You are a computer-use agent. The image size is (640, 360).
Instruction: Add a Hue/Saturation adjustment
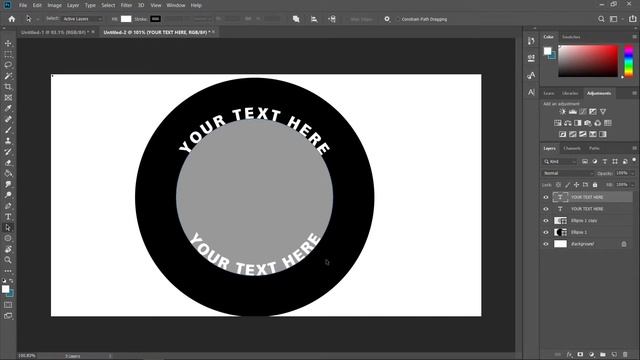(558, 123)
